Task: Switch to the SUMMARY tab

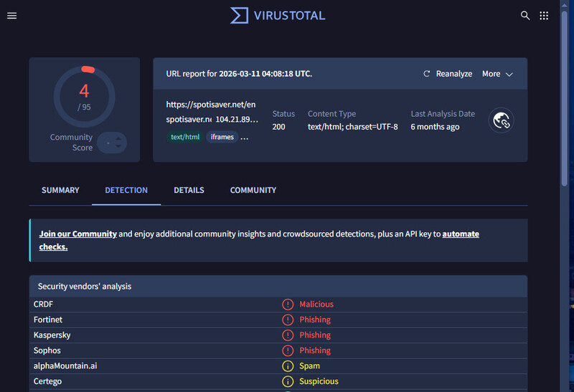Action: [60, 190]
